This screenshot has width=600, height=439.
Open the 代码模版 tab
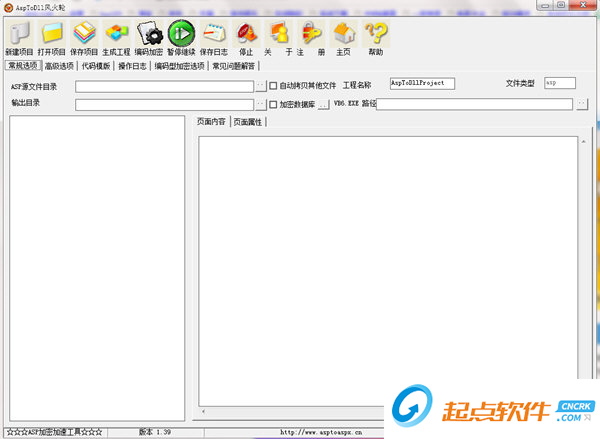click(x=96, y=66)
